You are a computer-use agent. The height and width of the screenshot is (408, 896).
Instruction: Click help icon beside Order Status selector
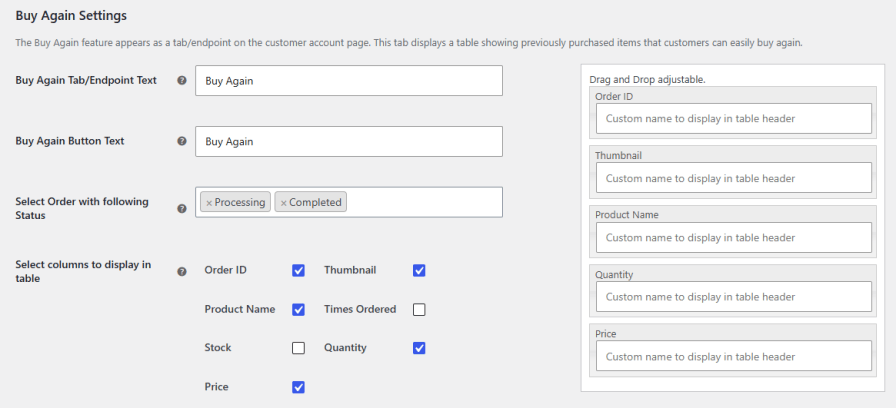(x=182, y=209)
